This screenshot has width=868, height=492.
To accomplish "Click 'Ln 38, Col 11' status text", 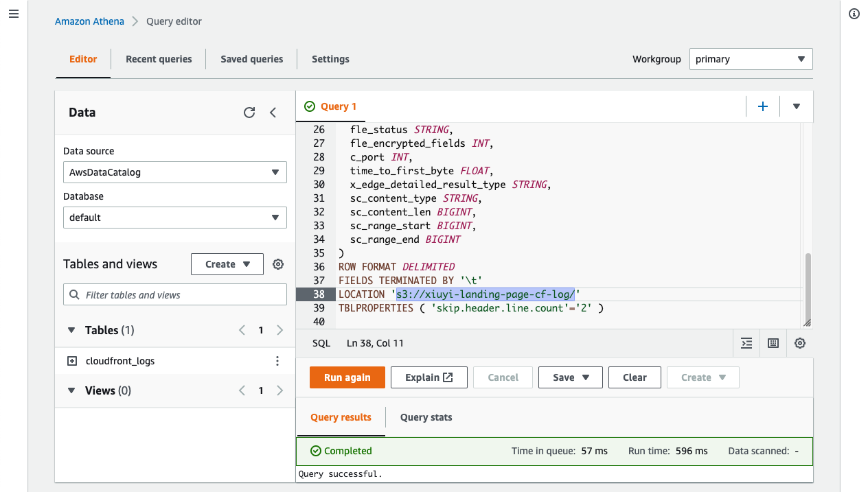I will pyautogui.click(x=375, y=343).
